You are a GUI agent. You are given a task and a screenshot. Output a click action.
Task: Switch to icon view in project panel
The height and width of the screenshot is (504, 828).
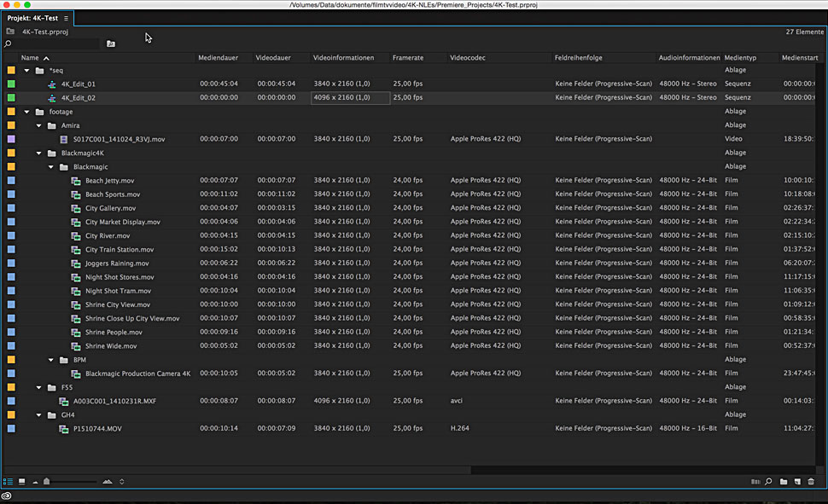tap(22, 482)
